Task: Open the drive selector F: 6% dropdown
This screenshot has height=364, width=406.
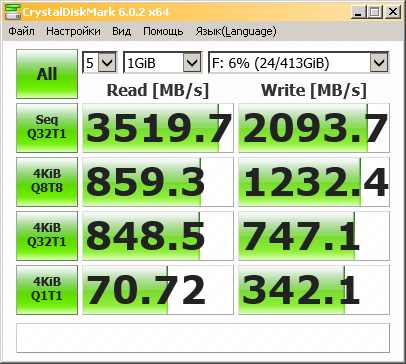Action: click(x=298, y=62)
